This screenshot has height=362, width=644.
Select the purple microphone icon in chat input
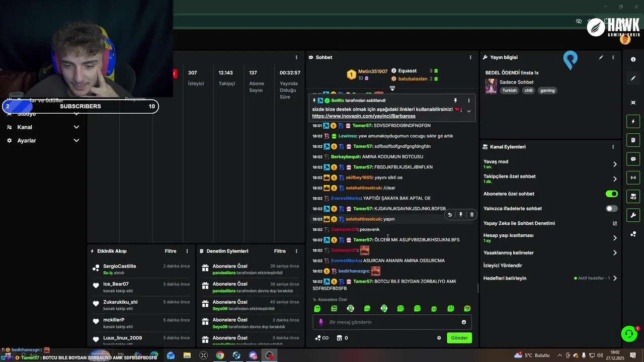(321, 322)
